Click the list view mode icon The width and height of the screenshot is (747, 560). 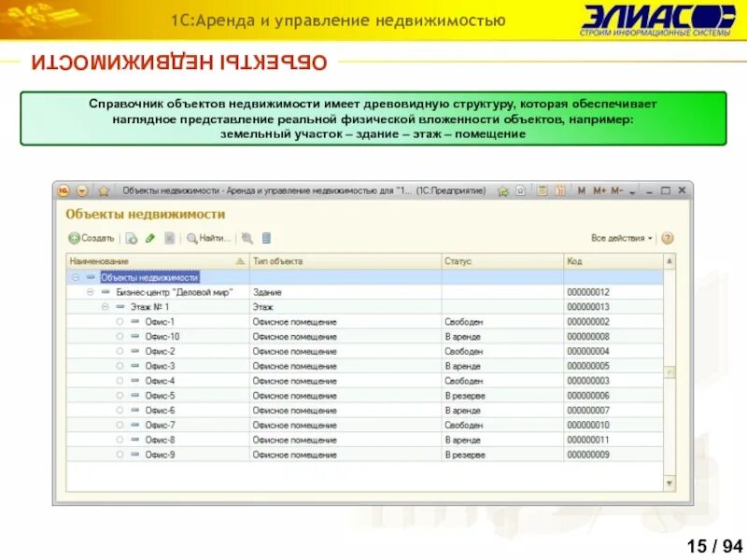click(266, 238)
